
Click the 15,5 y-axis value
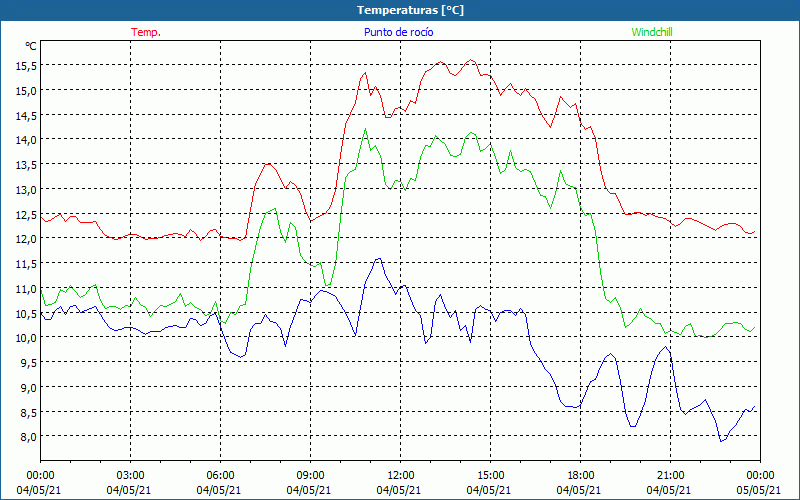coord(25,66)
